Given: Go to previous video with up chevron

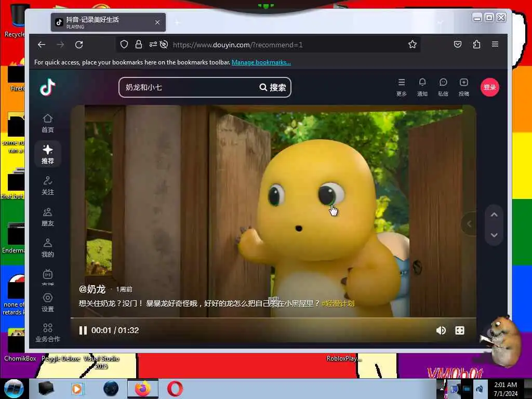Looking at the screenshot, I should click(495, 215).
